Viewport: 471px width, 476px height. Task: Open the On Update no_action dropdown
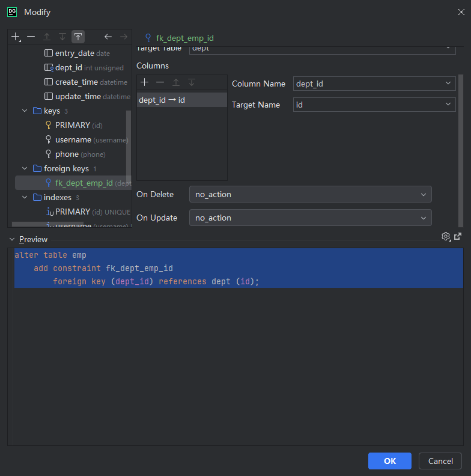pyautogui.click(x=311, y=218)
